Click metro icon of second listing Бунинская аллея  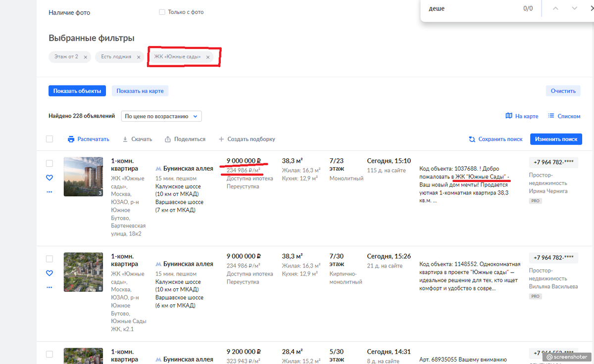158,264
